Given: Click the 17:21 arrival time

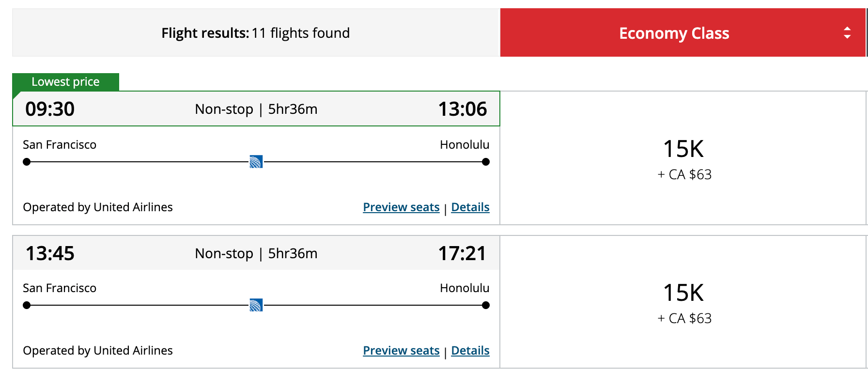Looking at the screenshot, I should pos(462,253).
